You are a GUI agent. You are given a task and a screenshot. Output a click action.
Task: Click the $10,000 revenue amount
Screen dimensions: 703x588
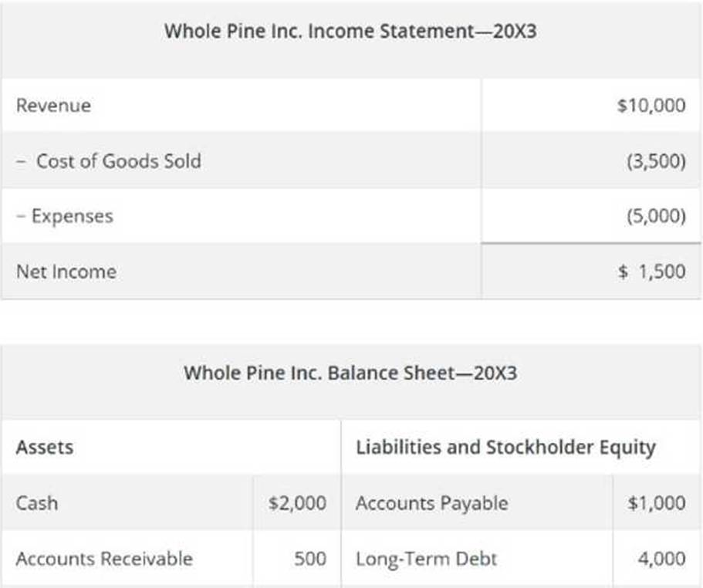[651, 105]
